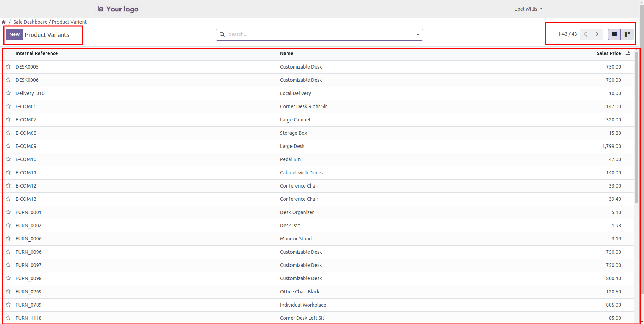This screenshot has width=644, height=324.
Task: Go to previous page arrow
Action: 585,34
